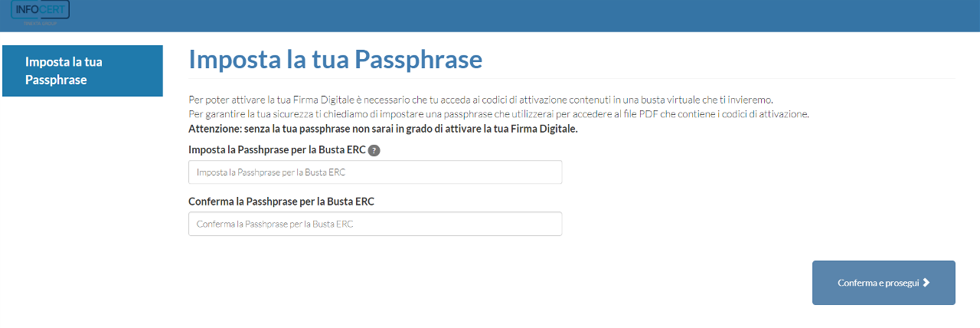Click the words Firma Digitale in bold warning

pos(542,129)
